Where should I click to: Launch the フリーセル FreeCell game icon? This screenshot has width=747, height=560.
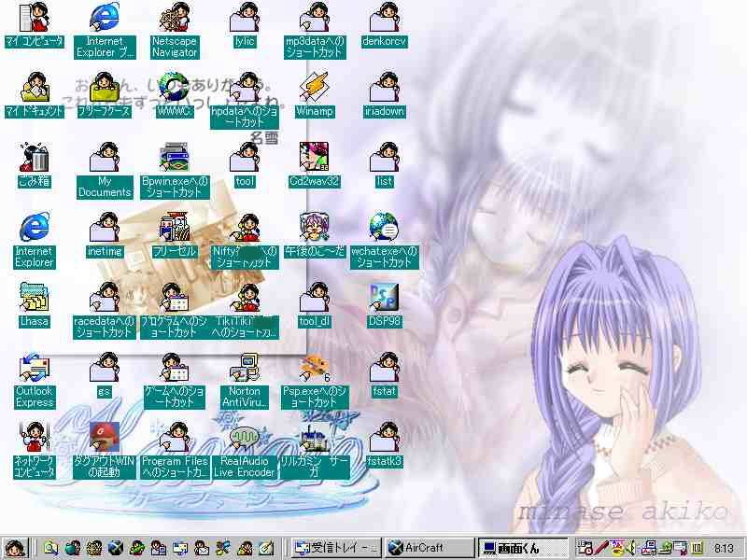pos(175,229)
